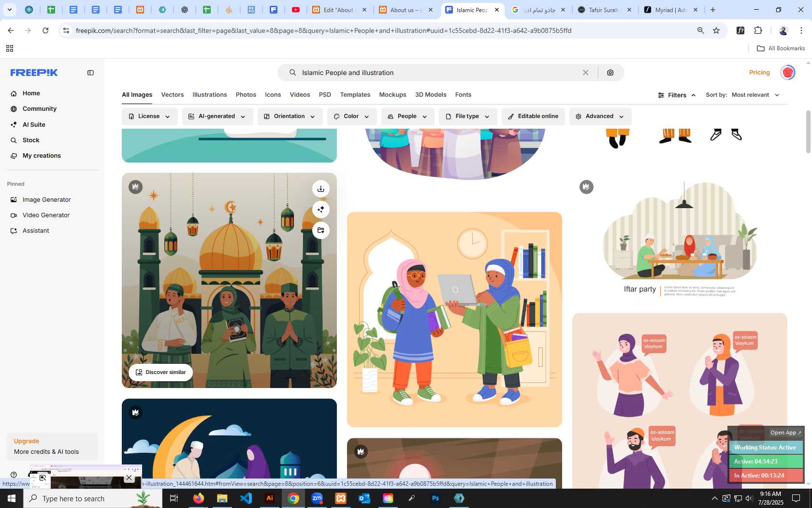This screenshot has height=508, width=812.
Task: Download the mosque illustration via download icon
Action: tap(321, 189)
